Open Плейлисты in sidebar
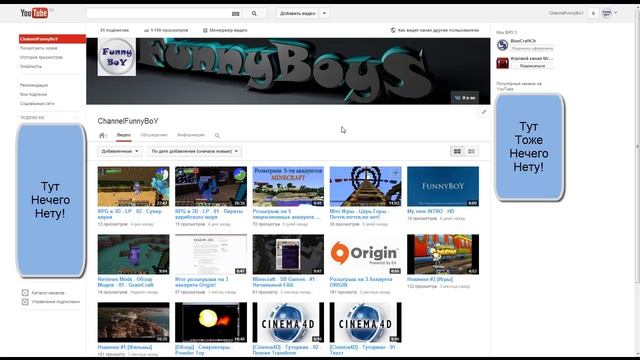Viewport: 640px width, 360px height. pyautogui.click(x=31, y=67)
